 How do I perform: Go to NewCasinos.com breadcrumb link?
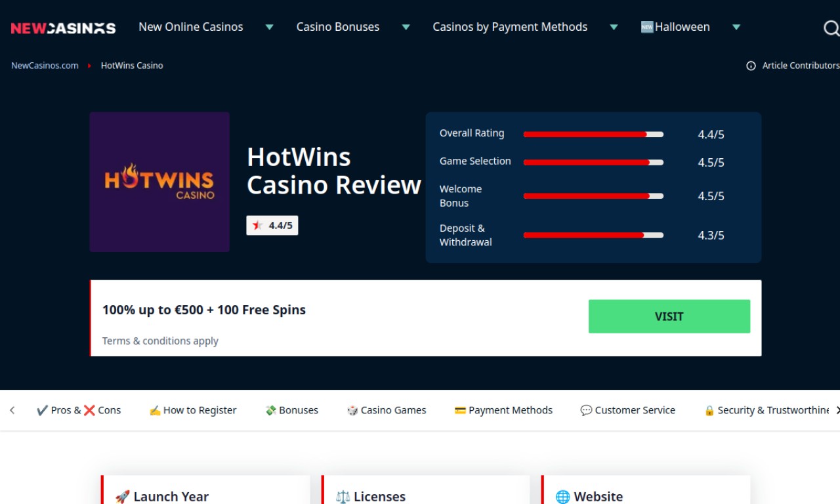45,66
